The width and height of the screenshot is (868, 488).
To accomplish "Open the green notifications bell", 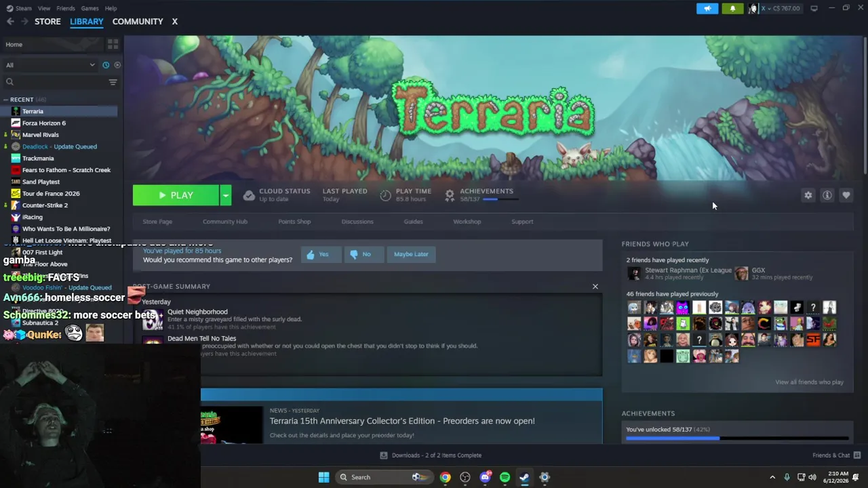I will coord(732,8).
